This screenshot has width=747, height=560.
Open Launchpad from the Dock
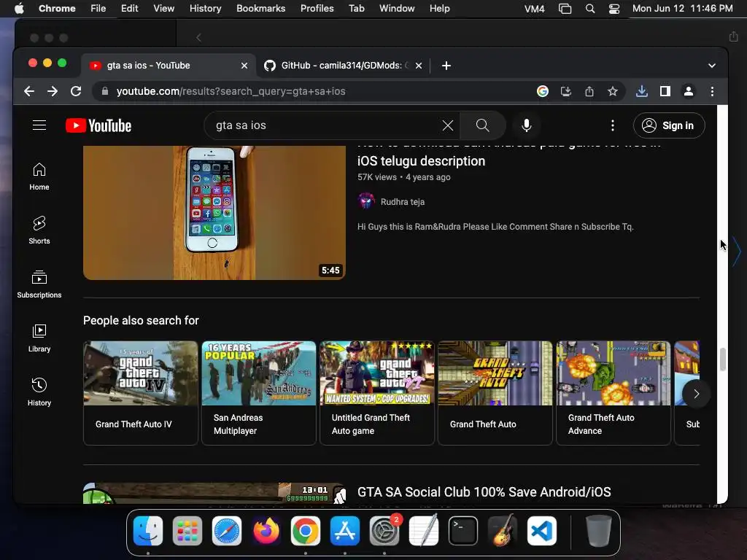pyautogui.click(x=187, y=531)
